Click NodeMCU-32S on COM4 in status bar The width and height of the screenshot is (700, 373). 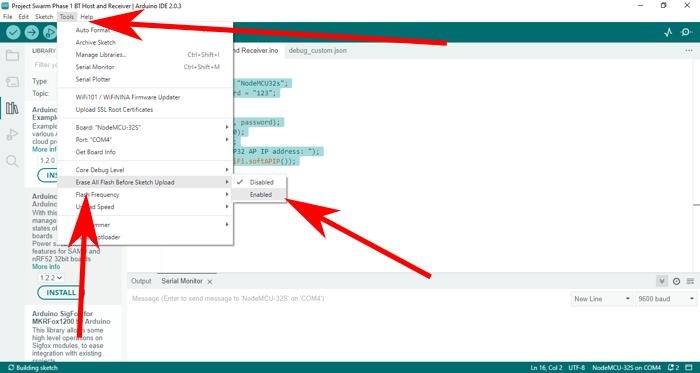pos(626,368)
